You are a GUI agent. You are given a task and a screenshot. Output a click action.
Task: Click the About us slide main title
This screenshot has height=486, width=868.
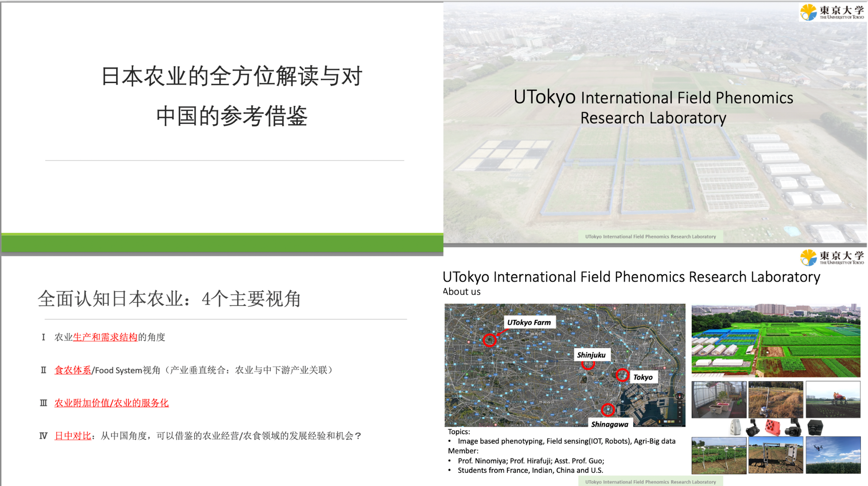tap(632, 277)
